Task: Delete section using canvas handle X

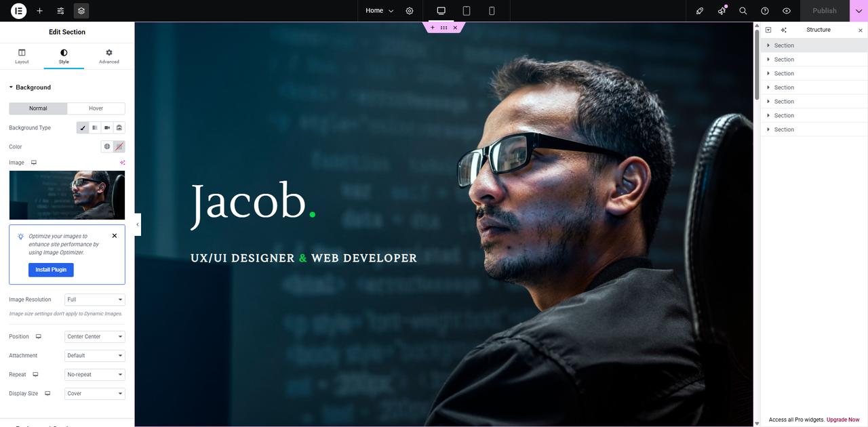Action: 455,28
